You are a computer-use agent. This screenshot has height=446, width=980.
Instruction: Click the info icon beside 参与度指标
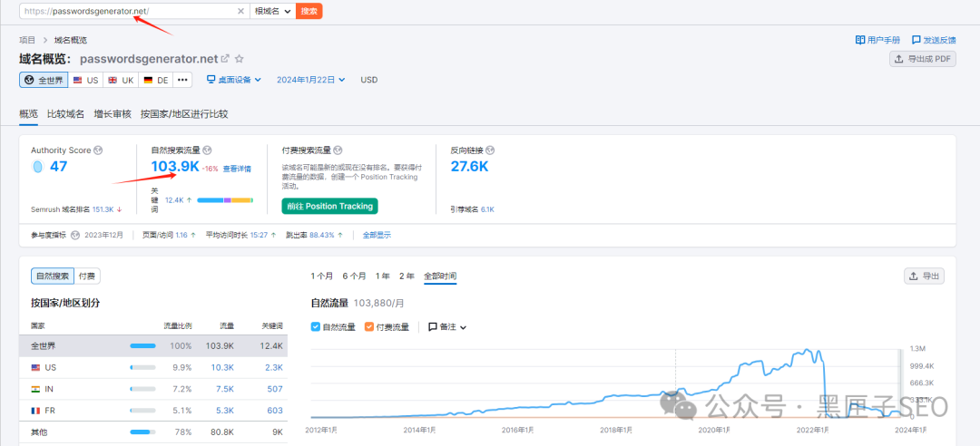(x=75, y=236)
